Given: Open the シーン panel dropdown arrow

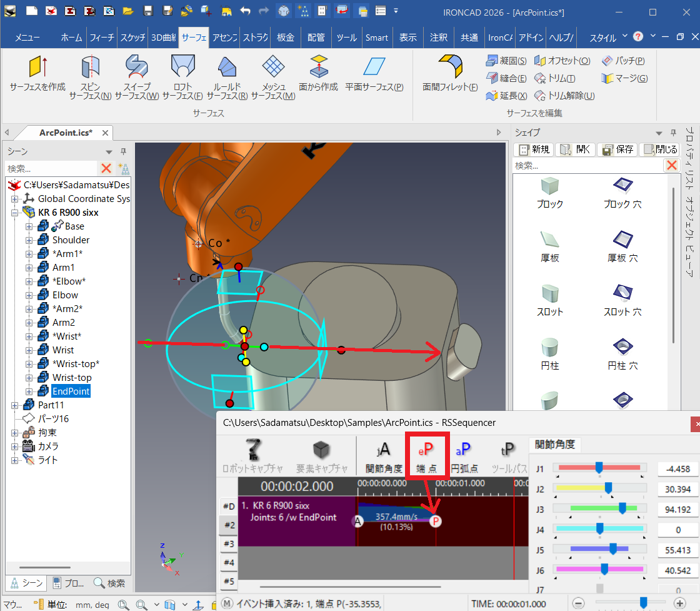Looking at the screenshot, I should [x=109, y=152].
